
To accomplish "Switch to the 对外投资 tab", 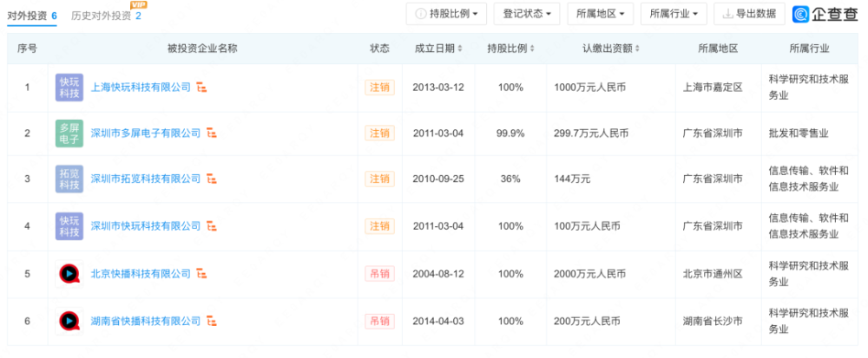I will pos(32,16).
